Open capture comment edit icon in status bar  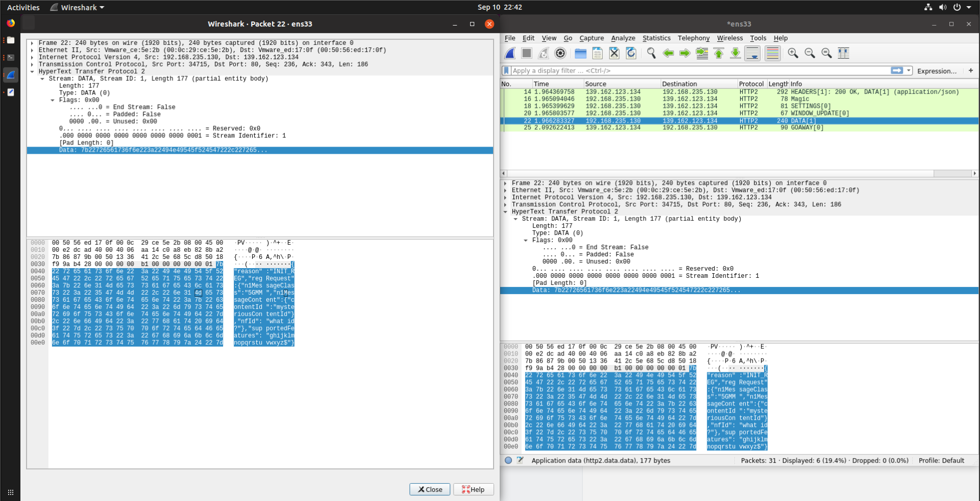pyautogui.click(x=520, y=460)
